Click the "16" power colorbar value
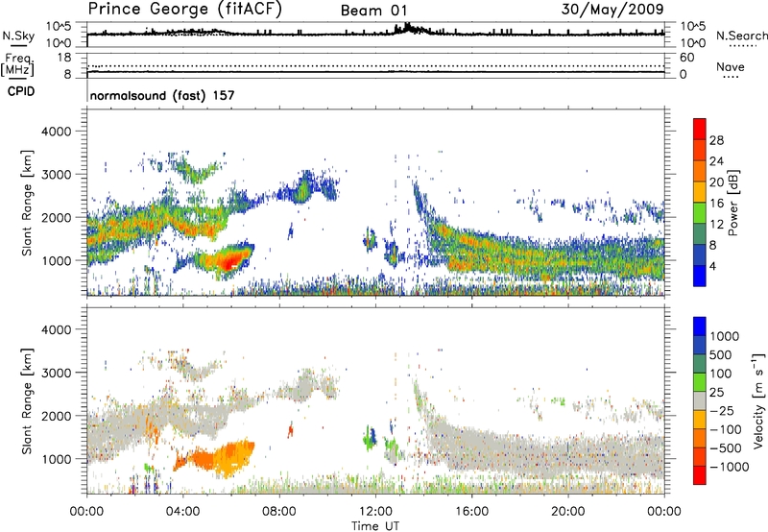This screenshot has width=768, height=532. coord(716,203)
